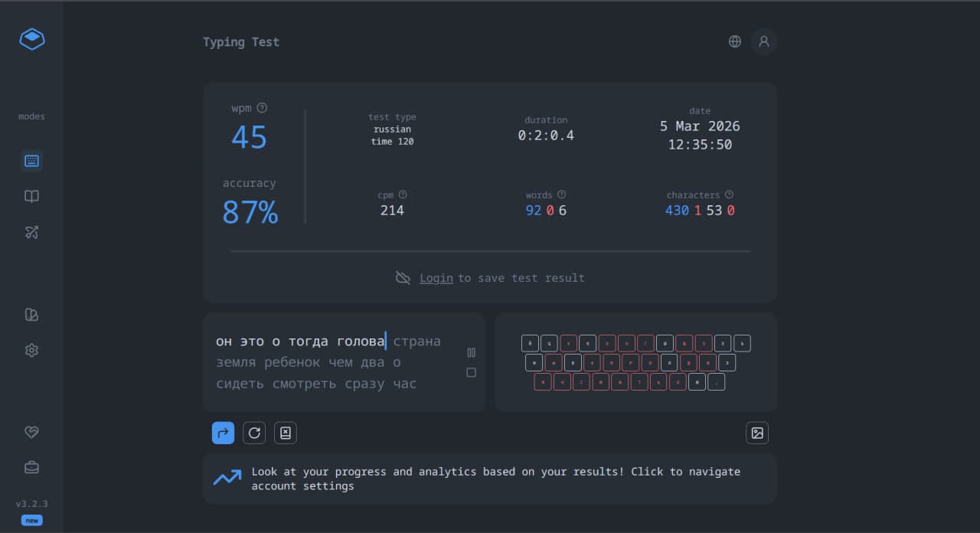Select the keyboard typing mode icon
Viewport: 980px width, 533px height.
coord(31,161)
